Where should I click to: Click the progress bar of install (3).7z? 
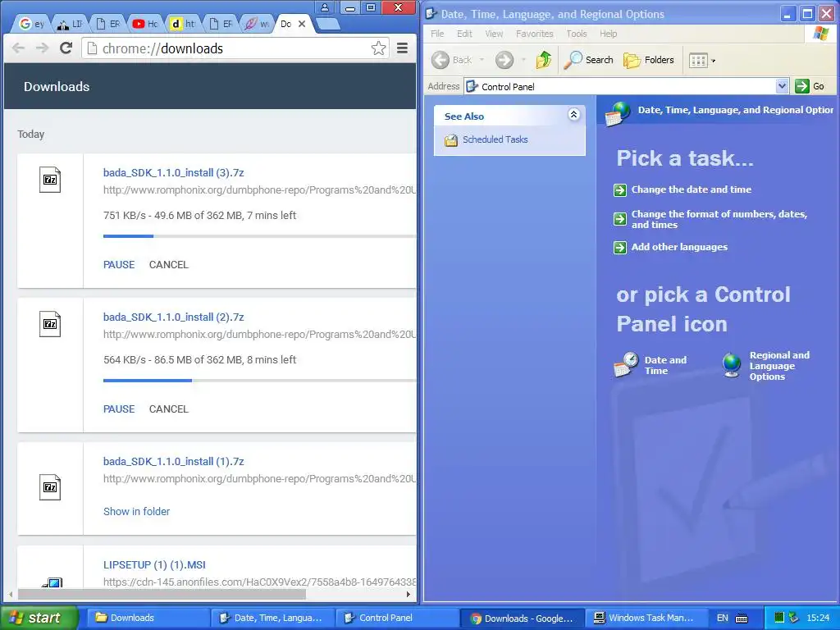[259, 235]
